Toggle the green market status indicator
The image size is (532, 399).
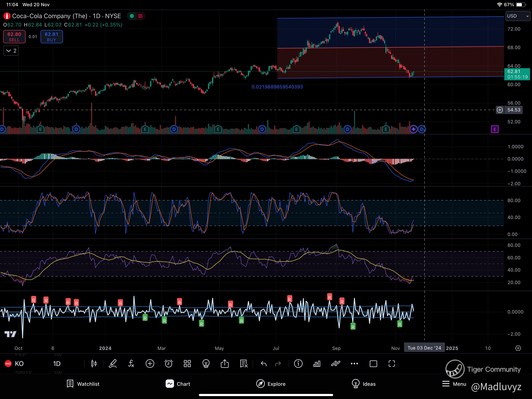[x=132, y=16]
